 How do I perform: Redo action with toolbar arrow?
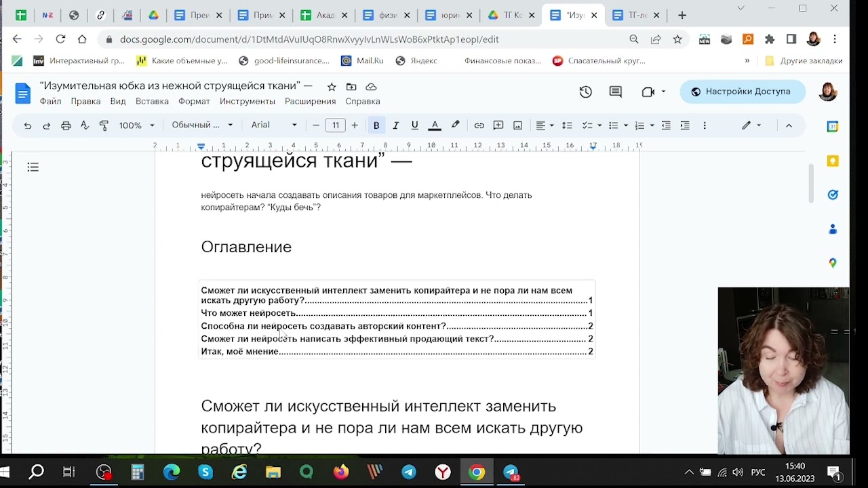pyautogui.click(x=47, y=125)
